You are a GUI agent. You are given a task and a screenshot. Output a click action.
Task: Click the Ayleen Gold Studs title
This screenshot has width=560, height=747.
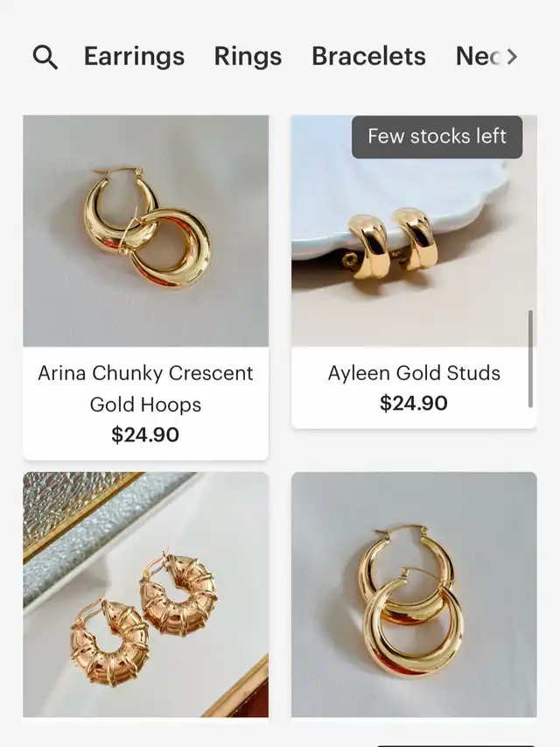tap(414, 373)
